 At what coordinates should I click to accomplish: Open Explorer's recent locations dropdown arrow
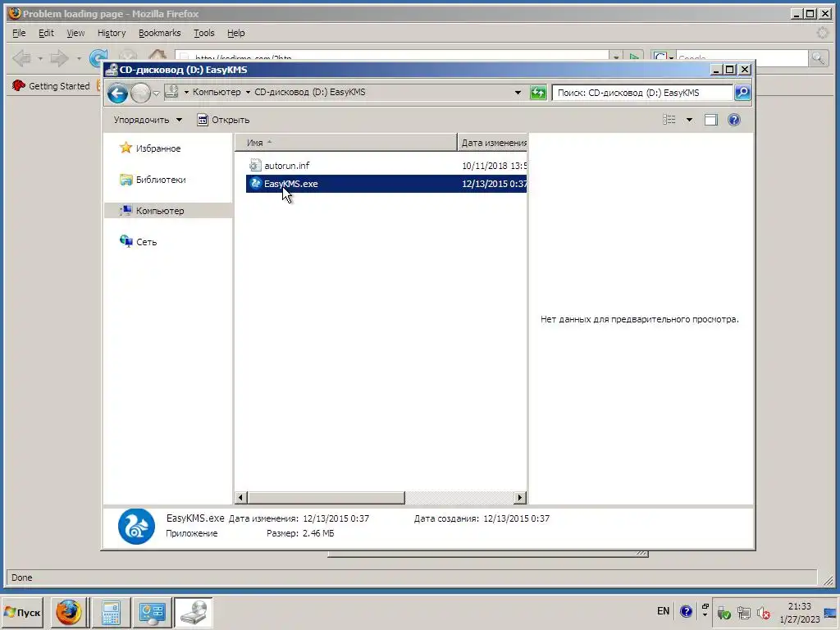click(x=156, y=94)
